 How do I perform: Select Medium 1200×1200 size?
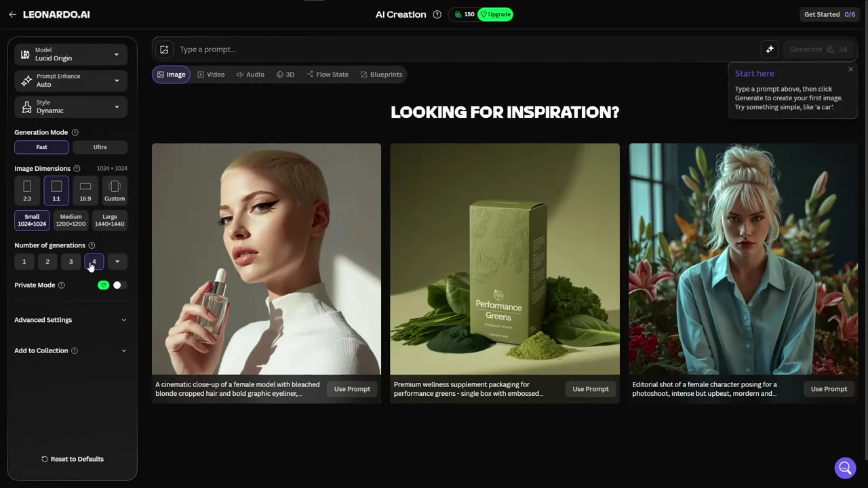coord(71,220)
